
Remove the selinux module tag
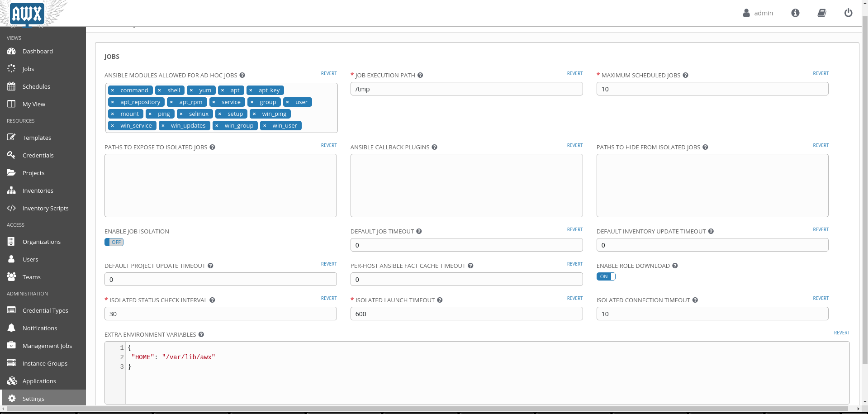click(x=181, y=114)
